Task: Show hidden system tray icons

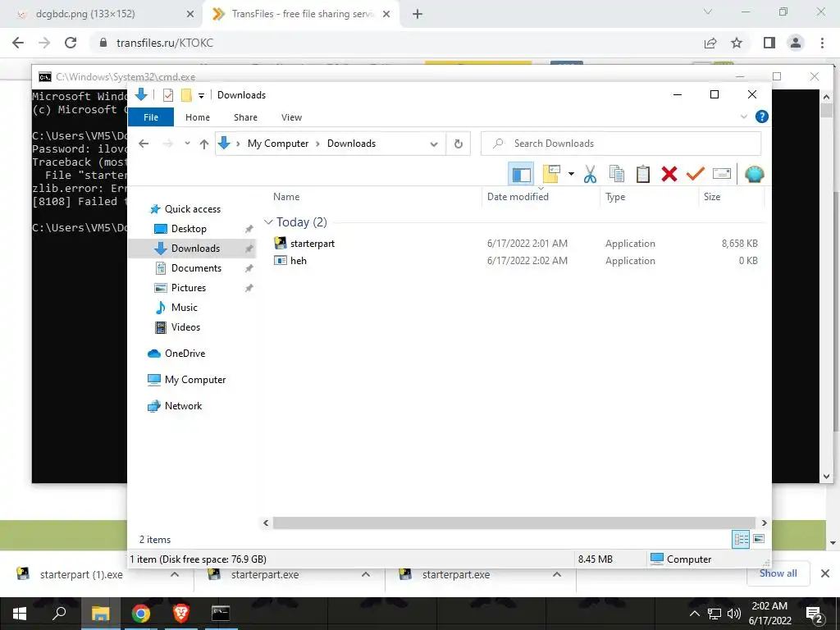Action: click(x=694, y=614)
